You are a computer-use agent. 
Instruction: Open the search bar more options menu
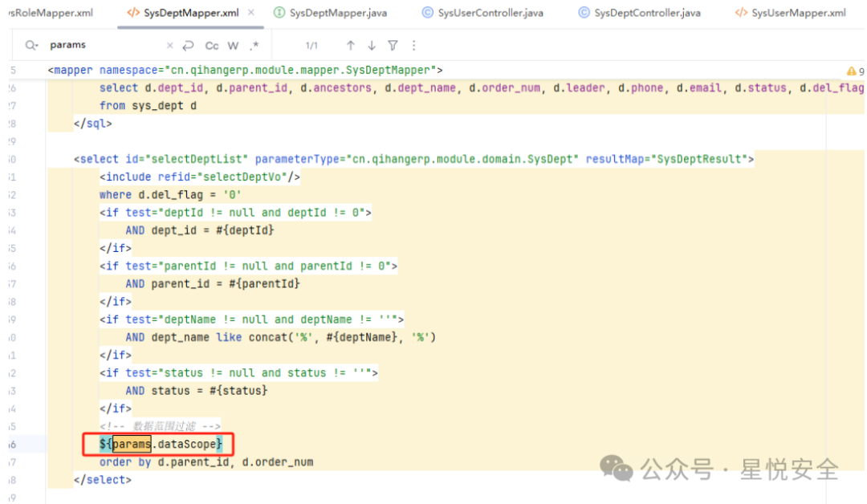(x=413, y=45)
